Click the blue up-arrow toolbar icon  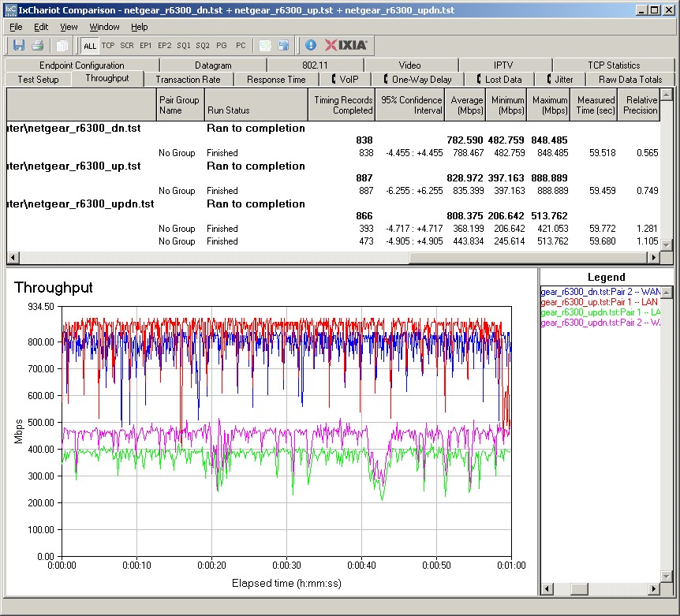[284, 45]
